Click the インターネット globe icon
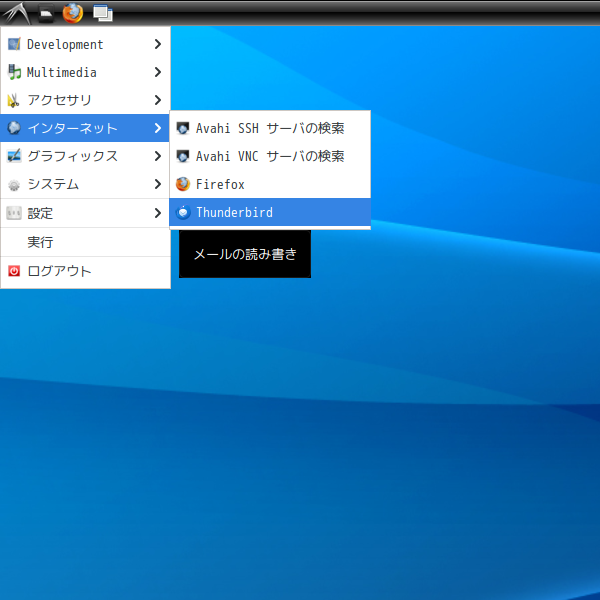The width and height of the screenshot is (600, 600). tap(14, 128)
